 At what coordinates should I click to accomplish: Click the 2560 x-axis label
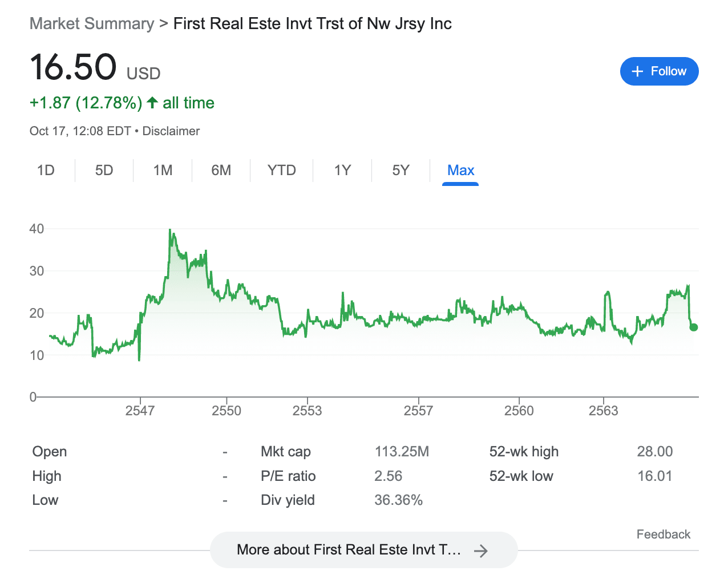pos(519,411)
